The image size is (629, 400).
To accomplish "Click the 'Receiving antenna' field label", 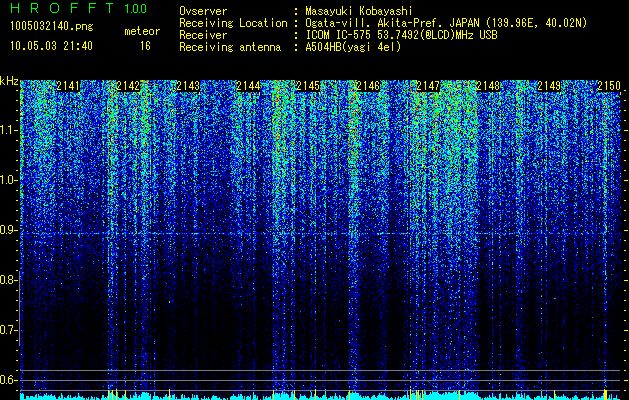I will point(230,47).
